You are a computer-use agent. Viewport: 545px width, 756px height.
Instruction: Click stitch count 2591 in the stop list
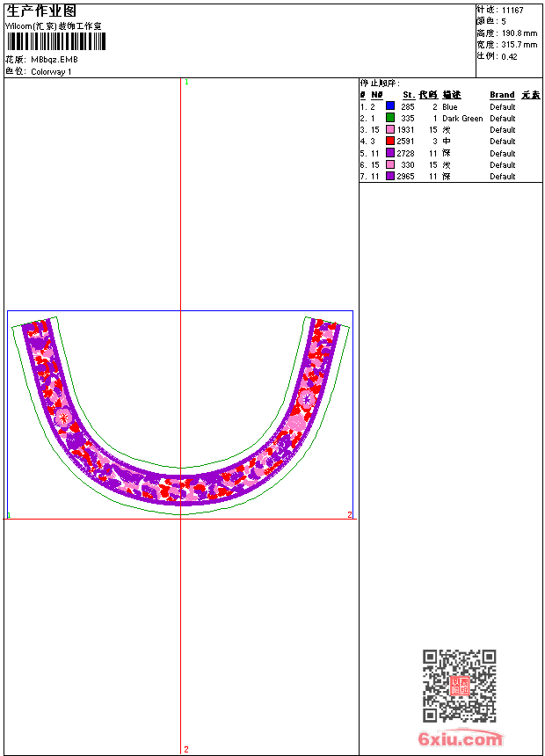pos(405,142)
